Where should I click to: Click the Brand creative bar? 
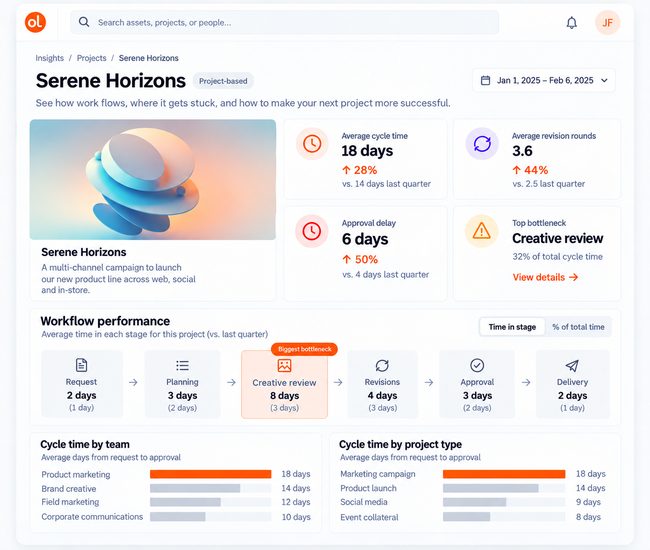pos(195,488)
